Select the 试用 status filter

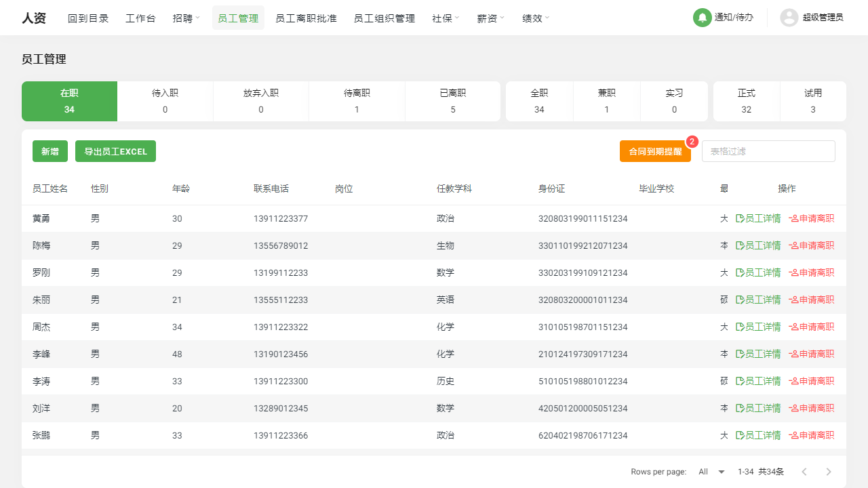(812, 101)
